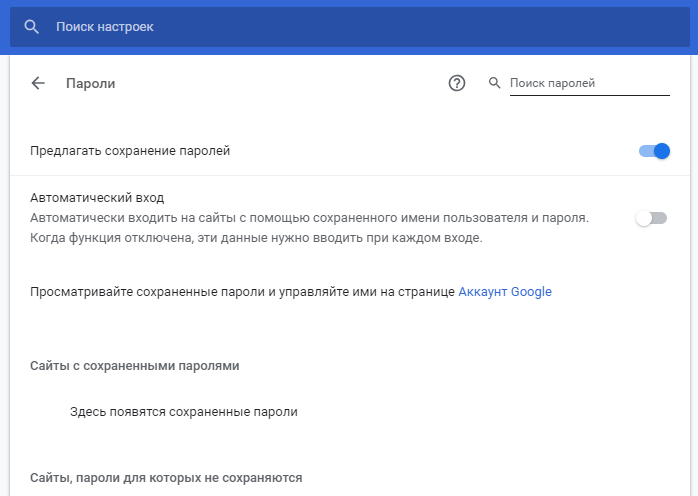Click the Предлагать сохранение паролей label
This screenshot has width=698, height=496.
point(130,151)
